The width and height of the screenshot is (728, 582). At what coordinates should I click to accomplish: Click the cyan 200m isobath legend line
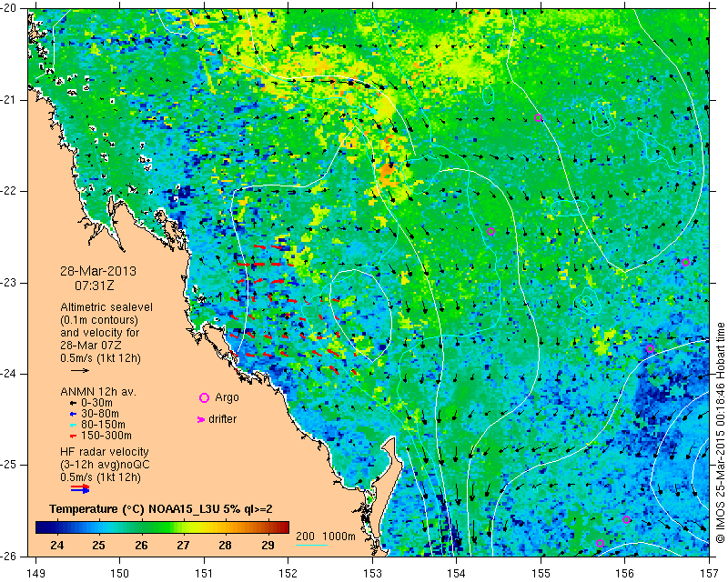pyautogui.click(x=311, y=545)
